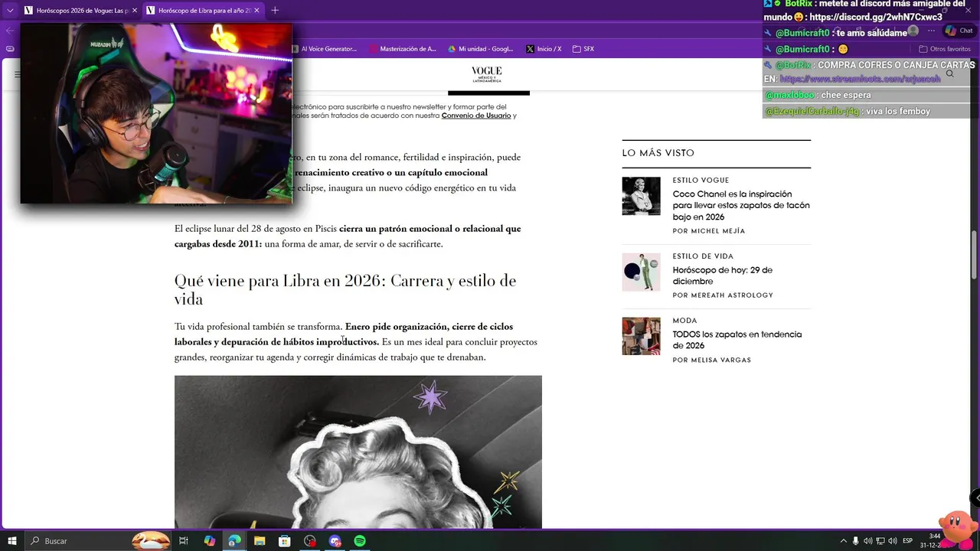Screen dimensions: 980x551
Task: Click the swan search highlight image
Action: tap(151, 540)
